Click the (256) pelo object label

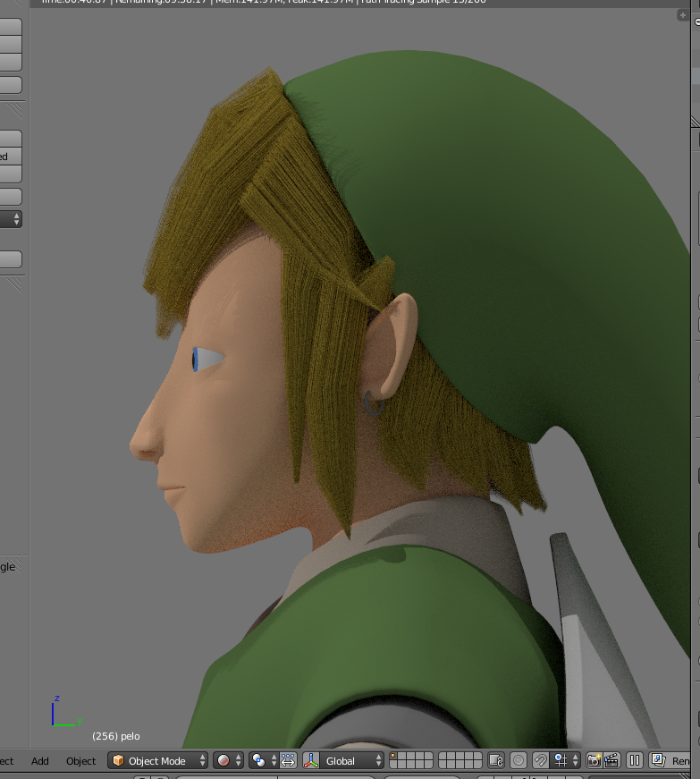[115, 736]
